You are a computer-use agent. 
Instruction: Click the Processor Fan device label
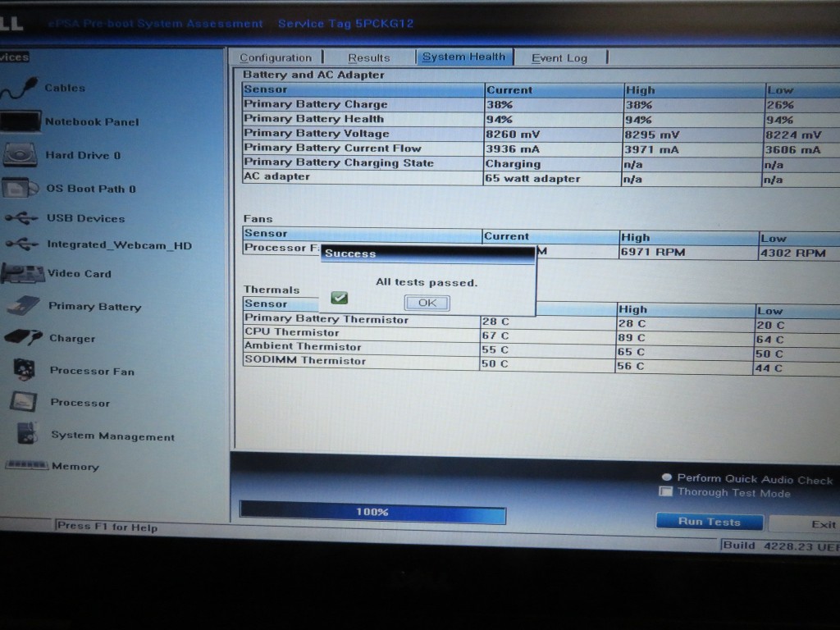click(92, 372)
